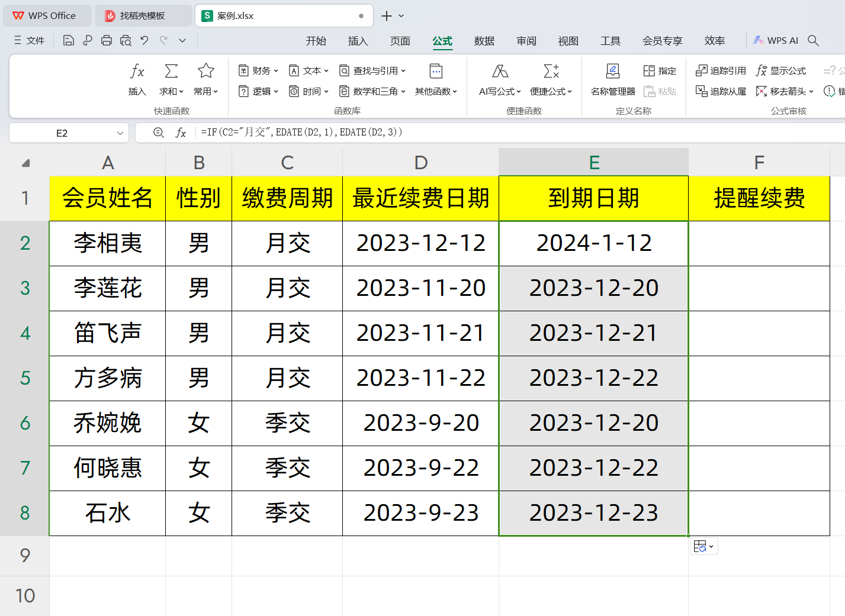Open the Date and Time functions dropdown
845x616 pixels.
(x=309, y=91)
